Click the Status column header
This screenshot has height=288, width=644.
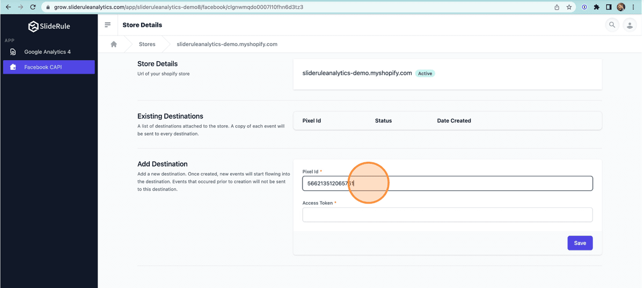coord(383,121)
